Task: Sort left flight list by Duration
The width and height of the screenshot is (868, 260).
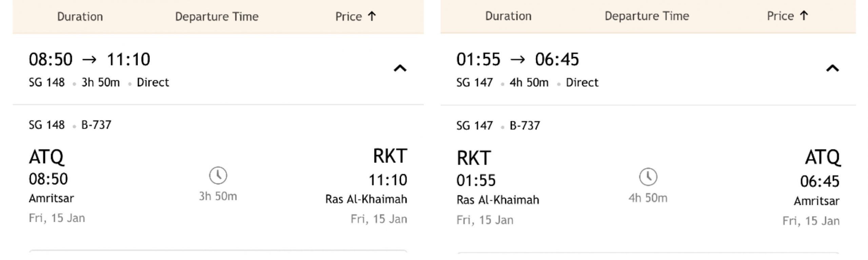Action: 80,17
